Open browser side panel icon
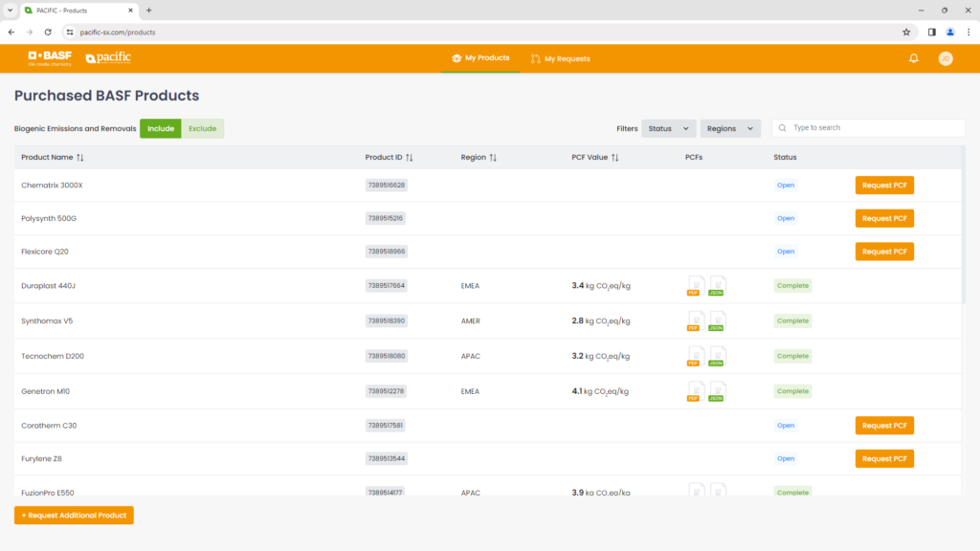980x551 pixels. (931, 32)
